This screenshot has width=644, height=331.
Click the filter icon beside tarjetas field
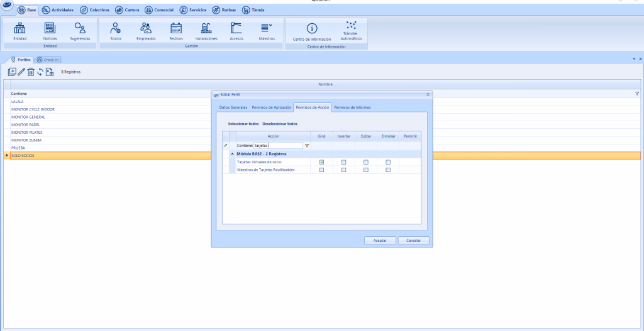pos(307,145)
